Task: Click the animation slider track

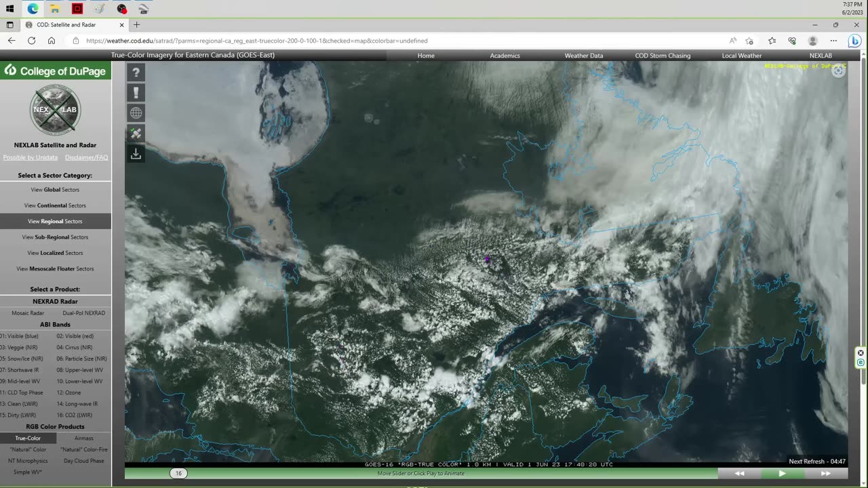Action: [x=420, y=473]
